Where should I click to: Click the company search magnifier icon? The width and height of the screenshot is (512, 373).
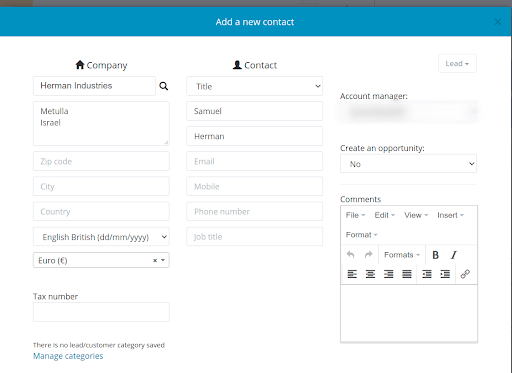pyautogui.click(x=163, y=86)
